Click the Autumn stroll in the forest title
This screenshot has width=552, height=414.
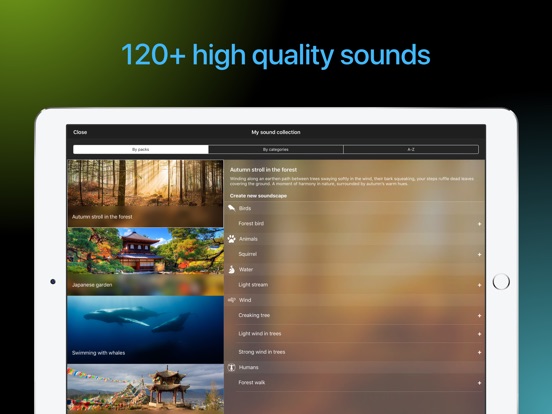[263, 170]
